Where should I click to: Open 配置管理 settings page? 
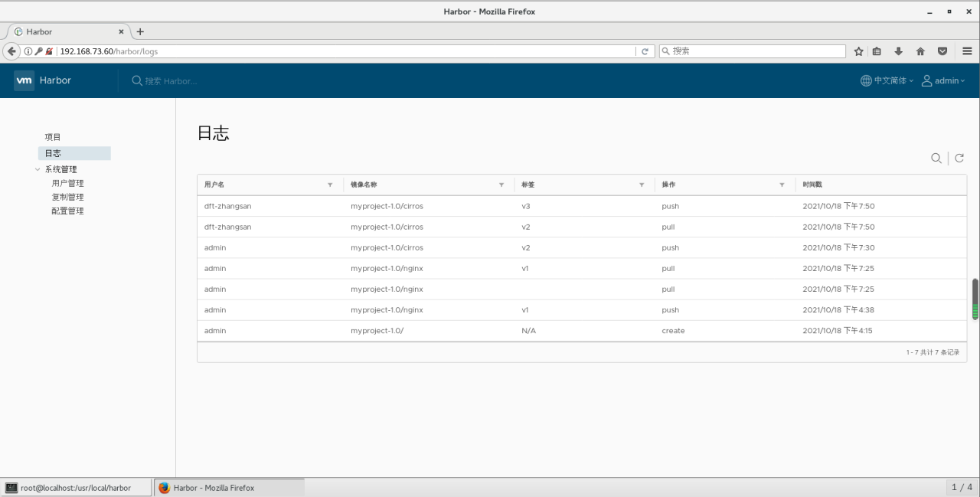point(67,211)
